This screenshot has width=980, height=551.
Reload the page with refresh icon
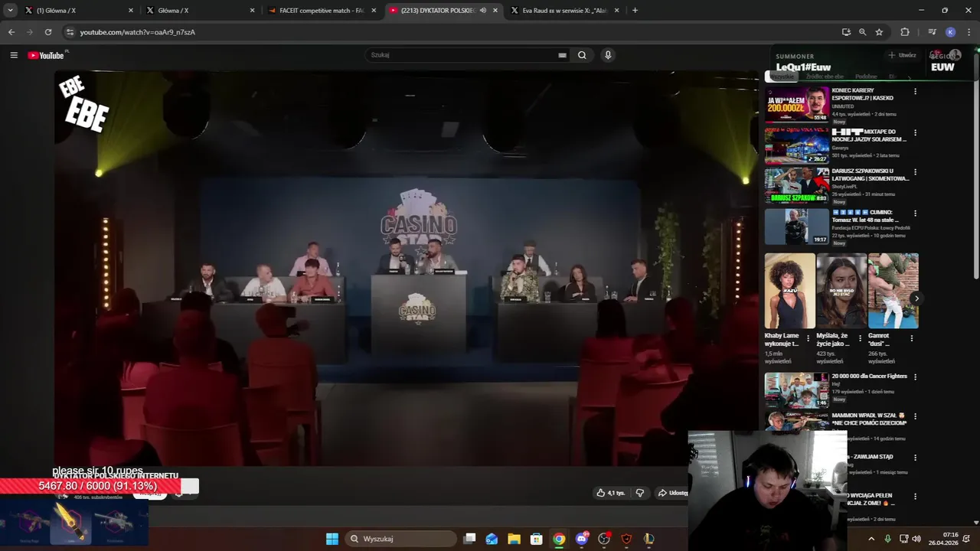[x=48, y=32]
